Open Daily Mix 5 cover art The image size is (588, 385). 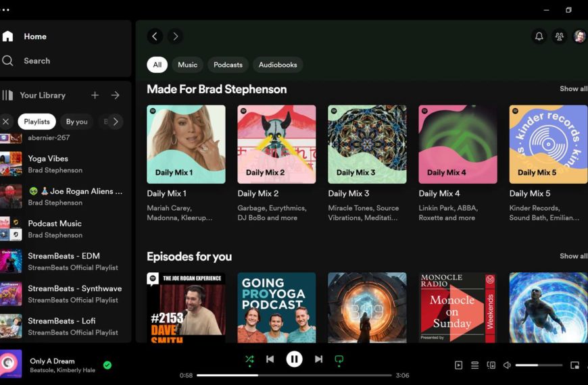pos(548,145)
